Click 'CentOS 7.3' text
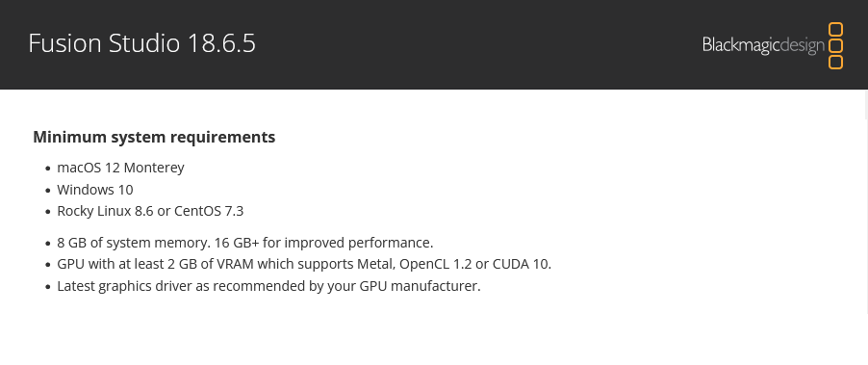 (209, 211)
